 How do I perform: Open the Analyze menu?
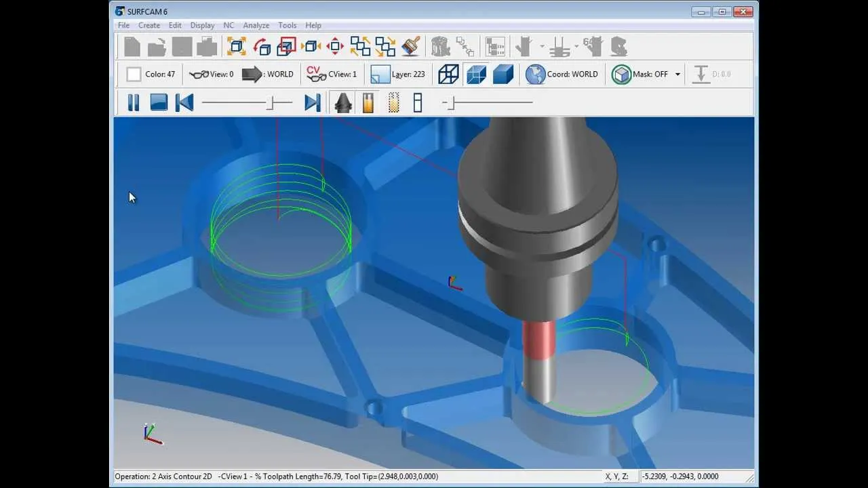(x=256, y=25)
